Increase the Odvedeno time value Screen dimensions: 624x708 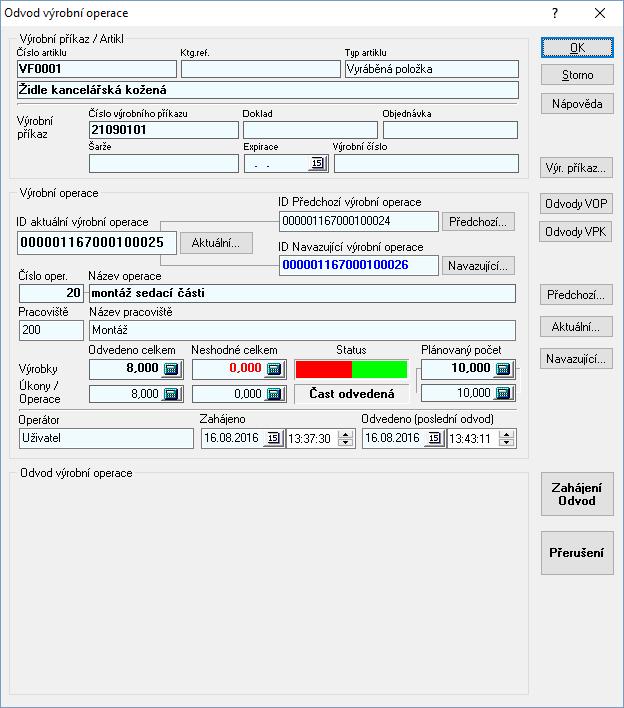pyautogui.click(x=507, y=434)
